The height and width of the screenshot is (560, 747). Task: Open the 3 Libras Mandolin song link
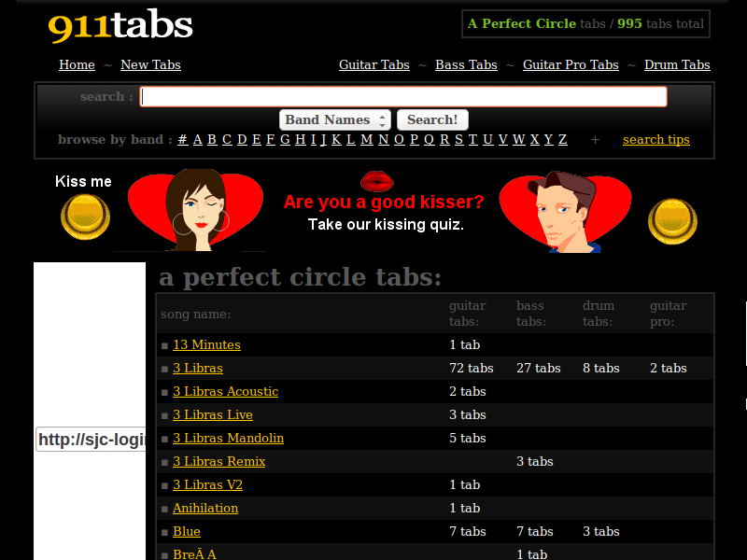(228, 439)
